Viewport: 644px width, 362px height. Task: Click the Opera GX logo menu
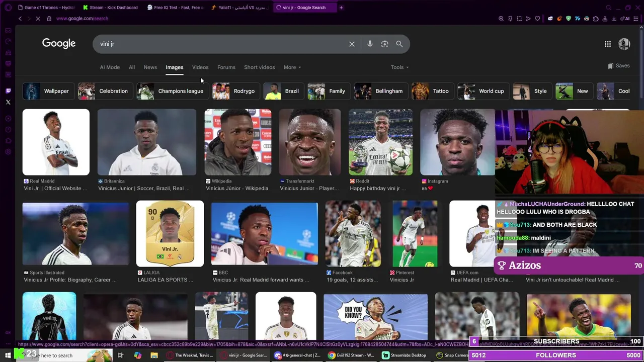coord(8,8)
